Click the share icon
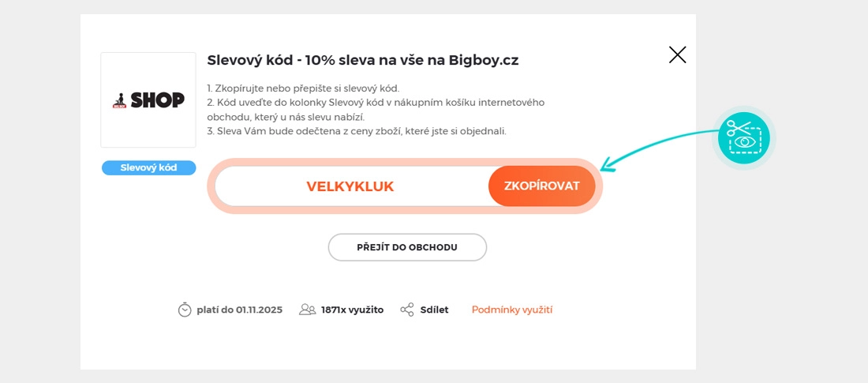The image size is (868, 383). [407, 310]
